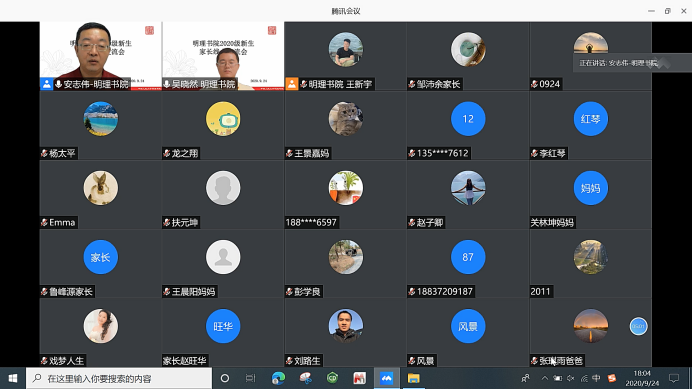Click the muted mic icon beside 135****7612
The height and width of the screenshot is (390, 693).
click(411, 153)
